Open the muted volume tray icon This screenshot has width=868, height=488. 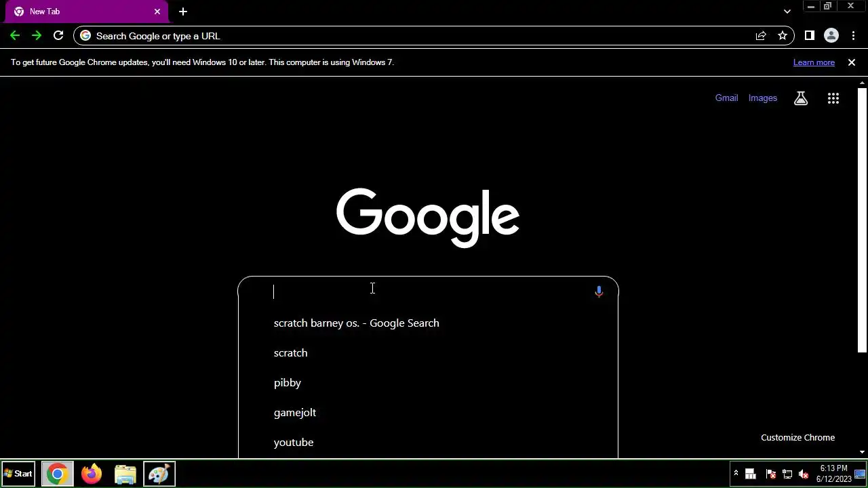click(804, 474)
